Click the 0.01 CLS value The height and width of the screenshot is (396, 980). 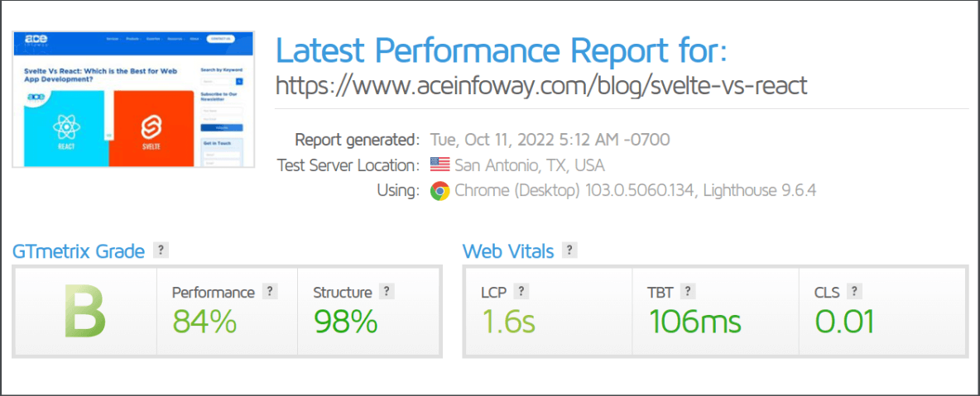[843, 321]
